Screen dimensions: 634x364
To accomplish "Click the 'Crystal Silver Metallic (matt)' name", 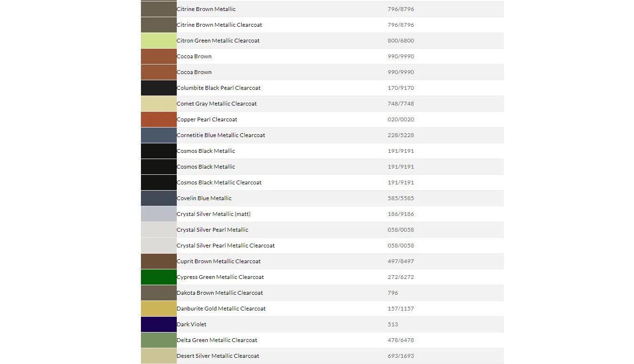I will point(214,214).
